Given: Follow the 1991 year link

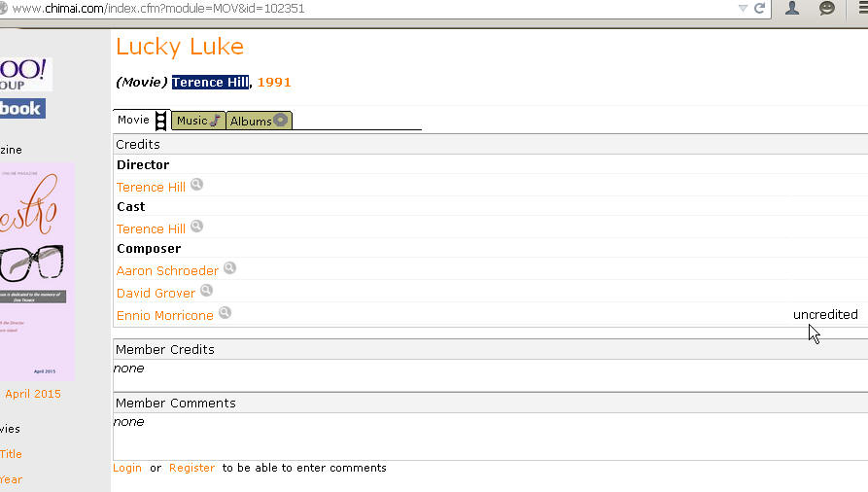Looking at the screenshot, I should 274,82.
